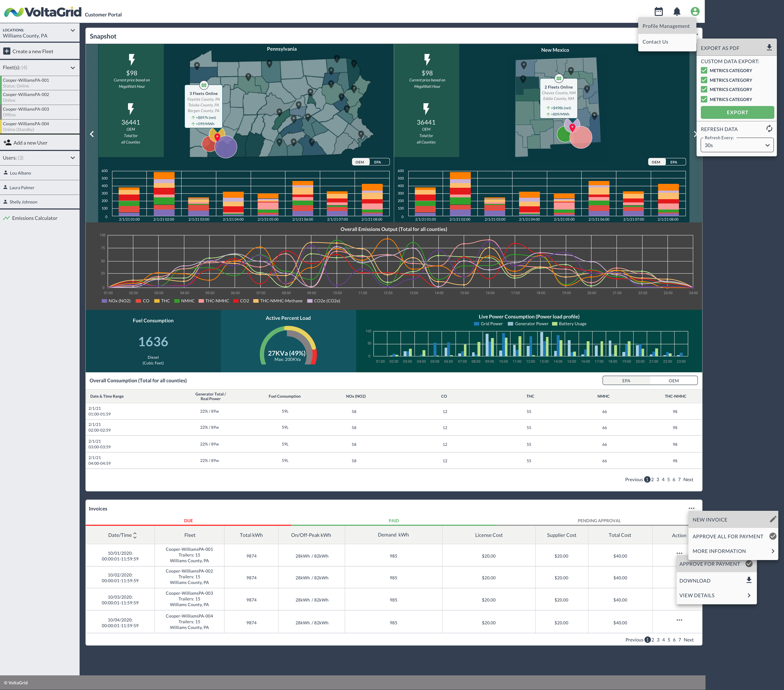Click the Add a new User icon
784x690 pixels.
(7, 142)
